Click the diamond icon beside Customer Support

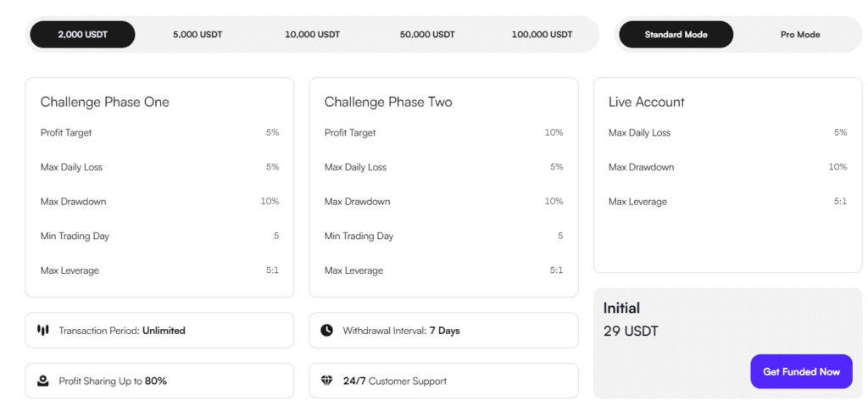327,381
